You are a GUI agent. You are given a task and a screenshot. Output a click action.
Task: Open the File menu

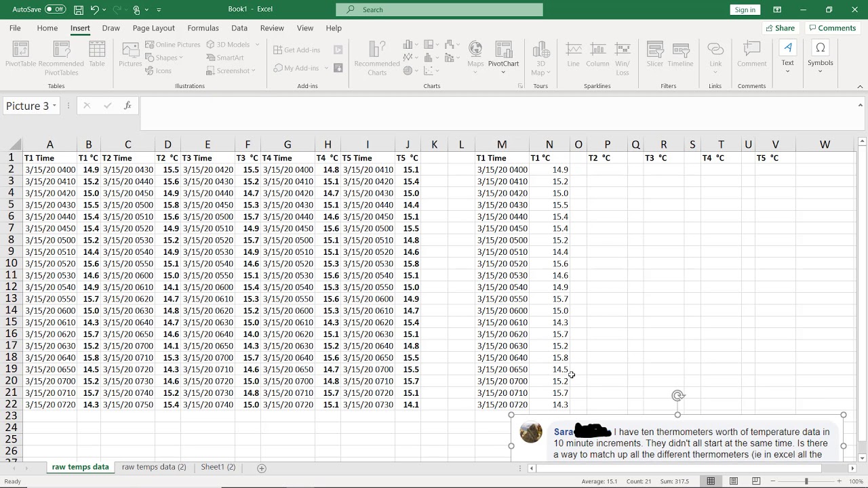(x=15, y=28)
